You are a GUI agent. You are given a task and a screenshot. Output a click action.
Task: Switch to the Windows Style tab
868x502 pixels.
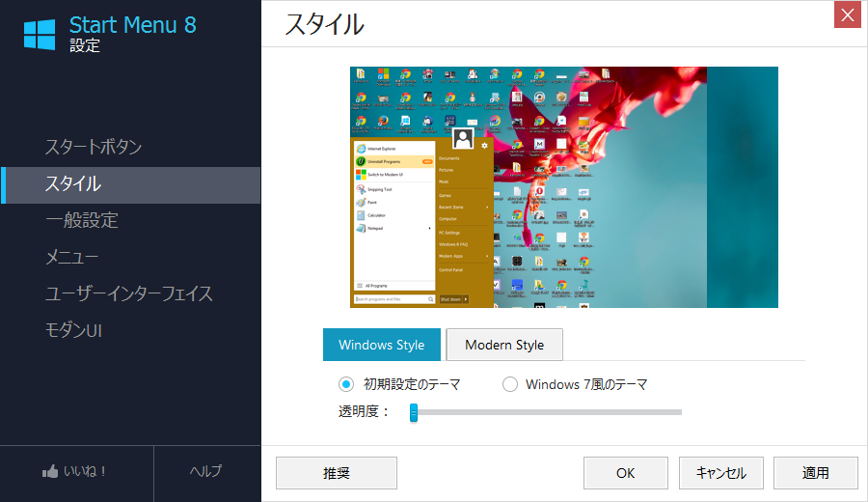(381, 345)
